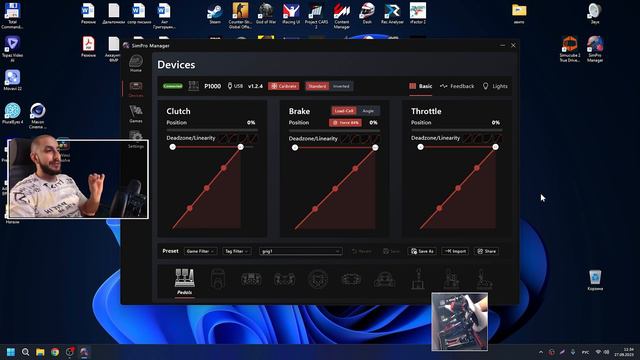Click the webcam overlay thumbnail

click(x=78, y=179)
